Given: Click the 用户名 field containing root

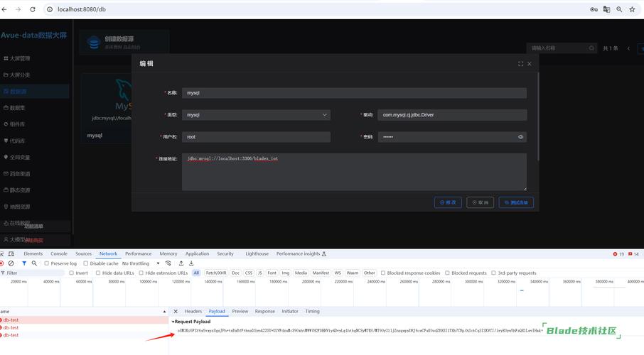Looking at the screenshot, I should (x=256, y=136).
